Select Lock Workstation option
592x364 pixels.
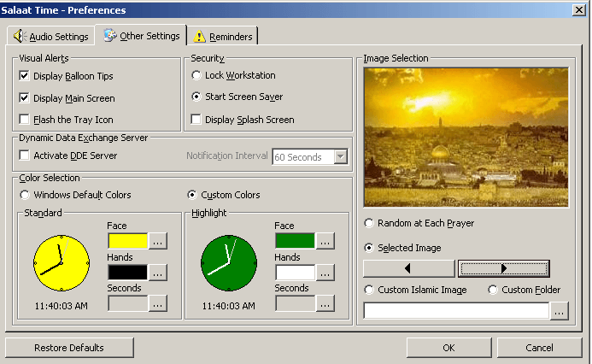[x=196, y=75]
